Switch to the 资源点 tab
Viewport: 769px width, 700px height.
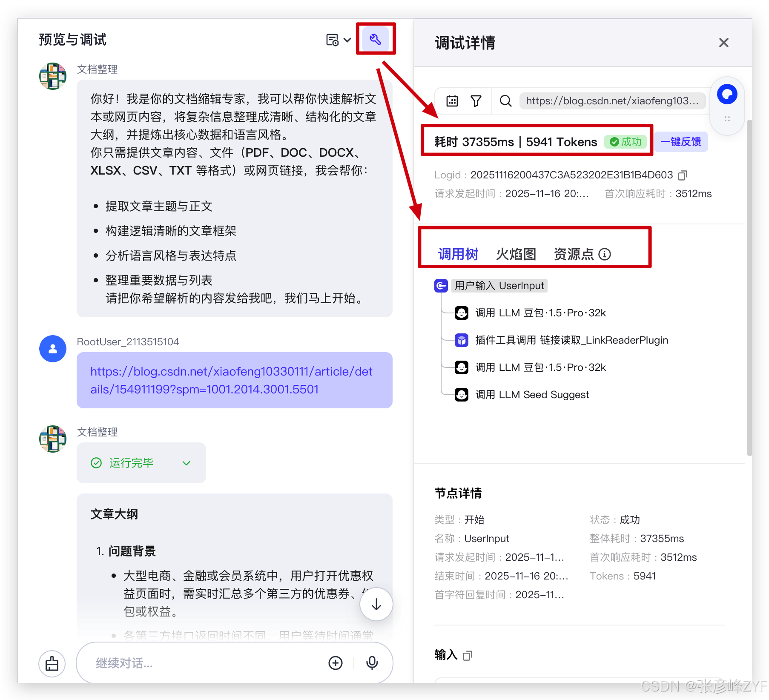574,254
